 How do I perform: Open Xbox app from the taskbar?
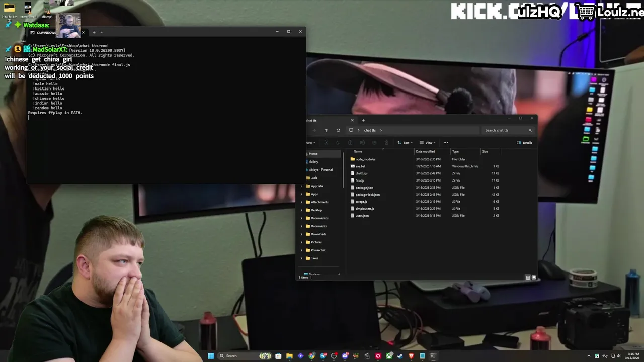[x=389, y=356]
